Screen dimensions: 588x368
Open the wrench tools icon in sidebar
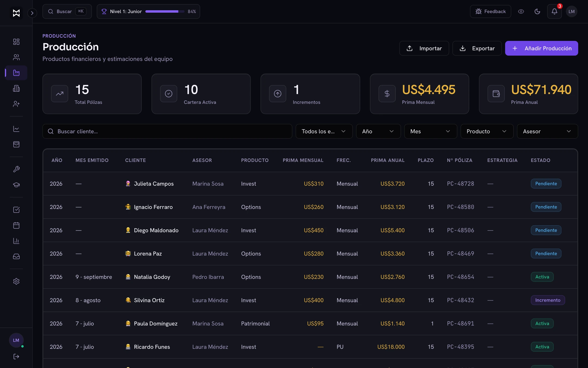tap(16, 169)
